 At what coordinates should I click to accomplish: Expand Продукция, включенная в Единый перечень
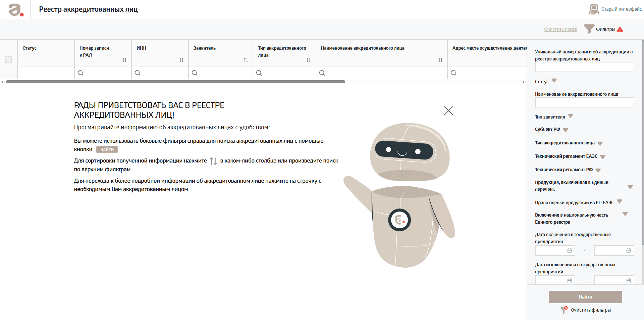[630, 187]
